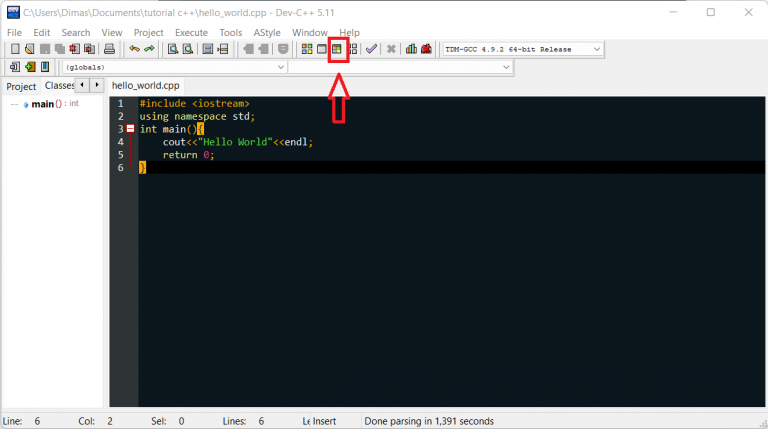Viewport: 768px width, 429px height.
Task: Switch to the Project sidebar tab
Action: [x=21, y=86]
